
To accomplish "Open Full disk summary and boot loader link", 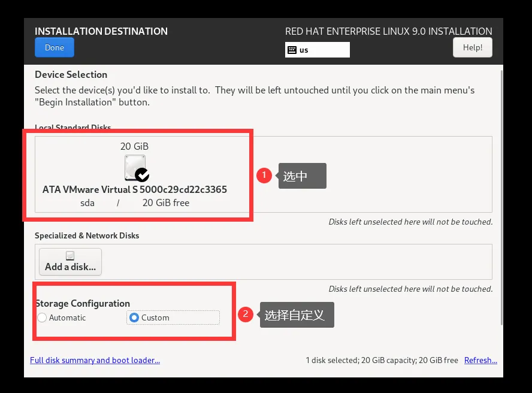I will tap(95, 360).
